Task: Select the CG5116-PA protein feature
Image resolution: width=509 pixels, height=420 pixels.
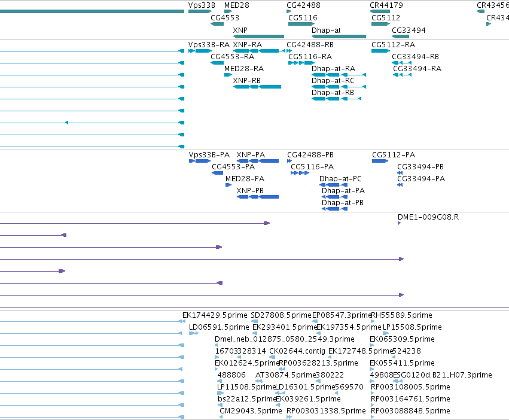Action: point(300,173)
